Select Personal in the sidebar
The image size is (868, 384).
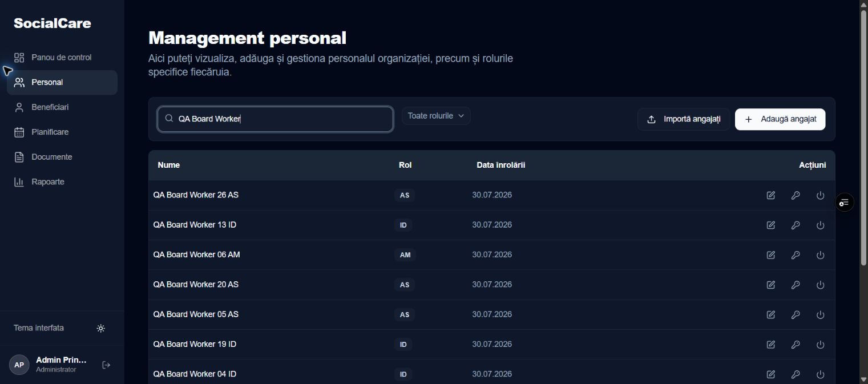[62, 82]
